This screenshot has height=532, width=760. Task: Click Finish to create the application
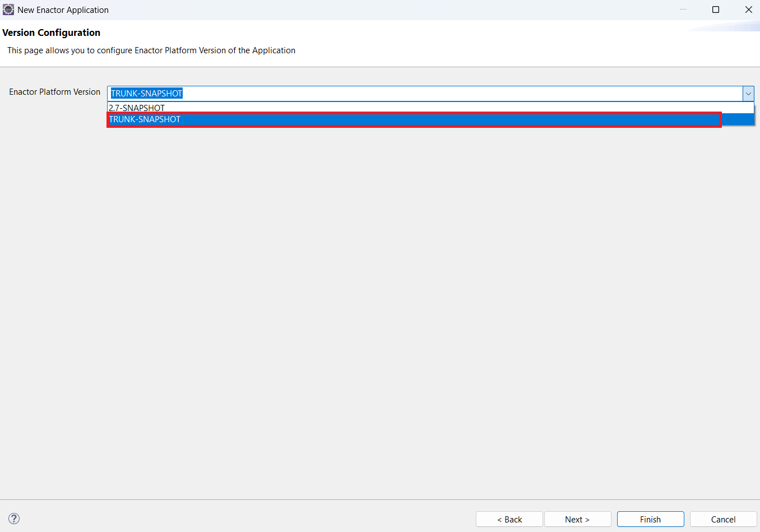tap(651, 519)
